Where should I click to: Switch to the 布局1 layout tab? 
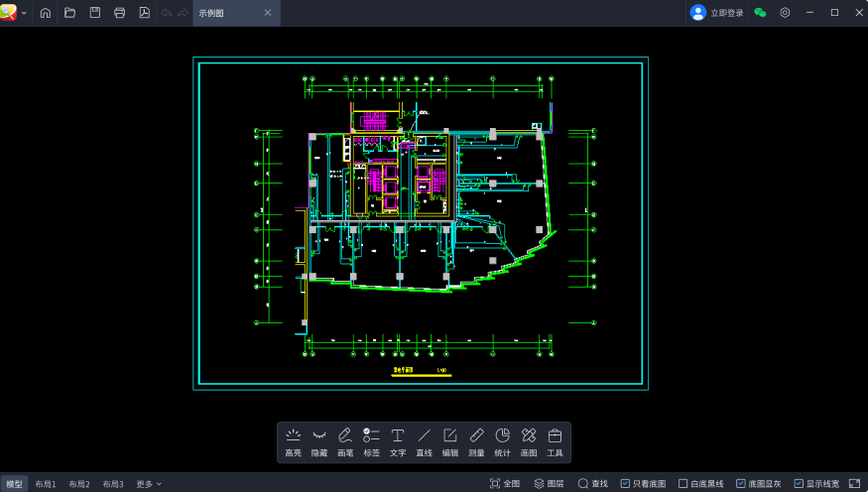pyautogui.click(x=46, y=484)
